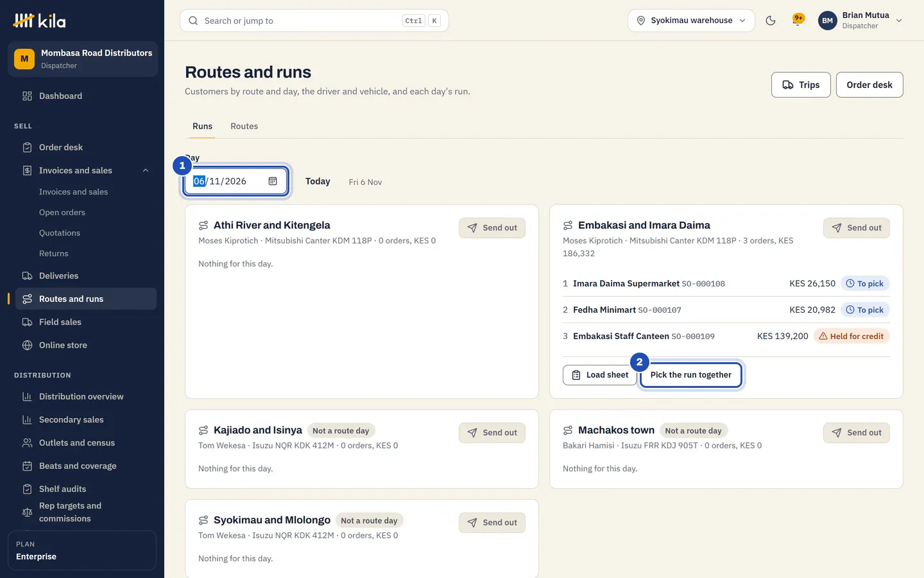
Task: Click the Trips button
Action: 801,85
